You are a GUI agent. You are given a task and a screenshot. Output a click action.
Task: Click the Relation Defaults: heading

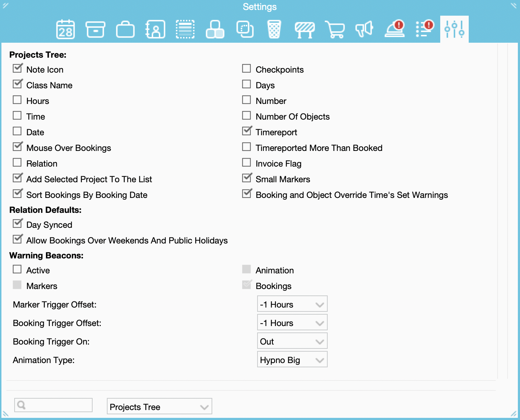tap(45, 210)
